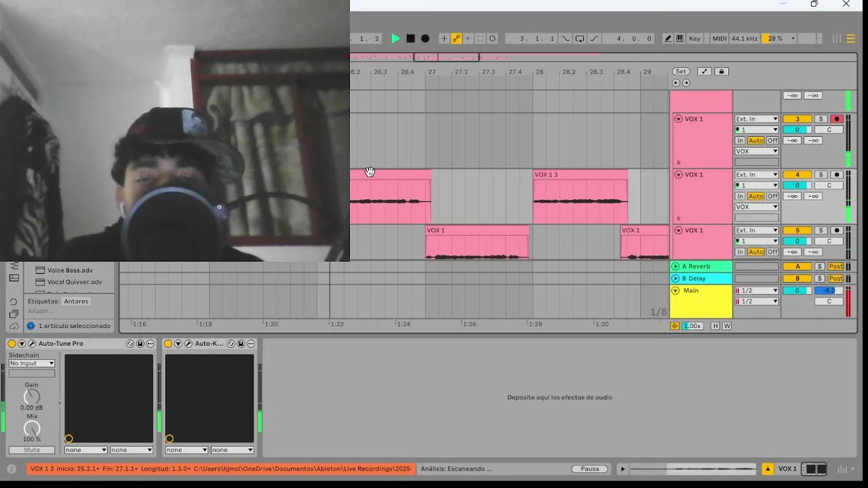The image size is (868, 488).
Task: Collapse the first VOX 1 track (track 3)
Action: pyautogui.click(x=678, y=119)
